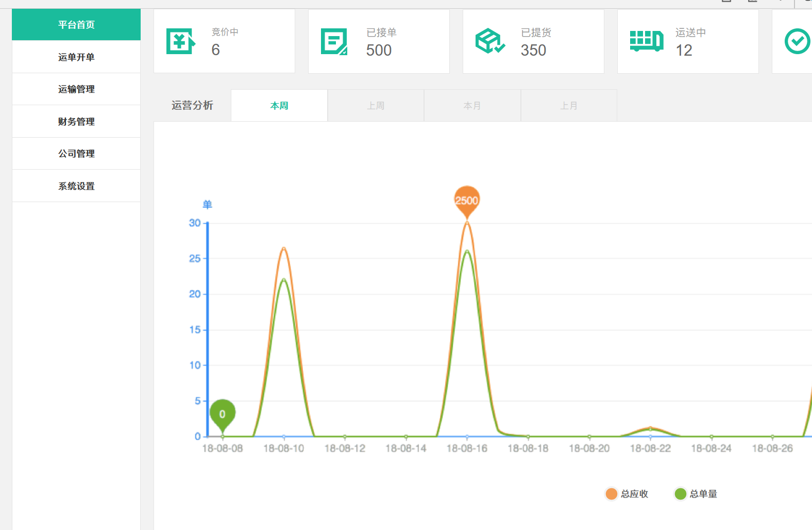This screenshot has height=530, width=812.
Task: Click the 18-08-10 axis date label
Action: [x=284, y=449]
